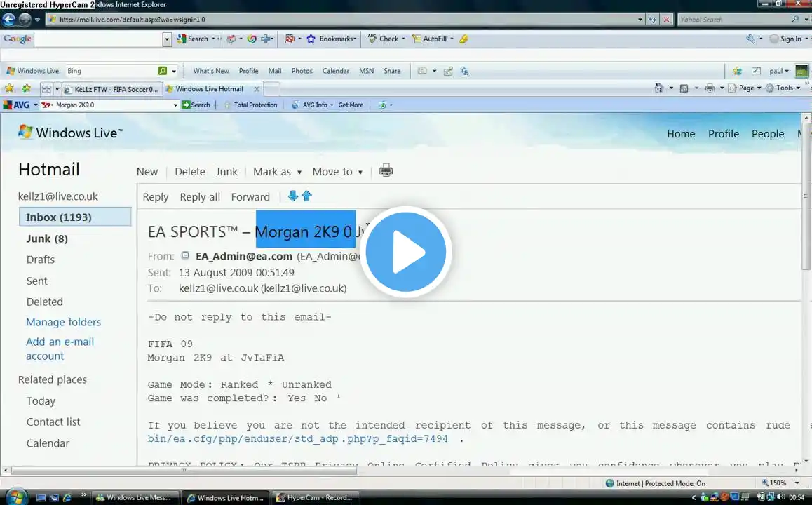Open the AVG Info dropdown

[x=312, y=105]
